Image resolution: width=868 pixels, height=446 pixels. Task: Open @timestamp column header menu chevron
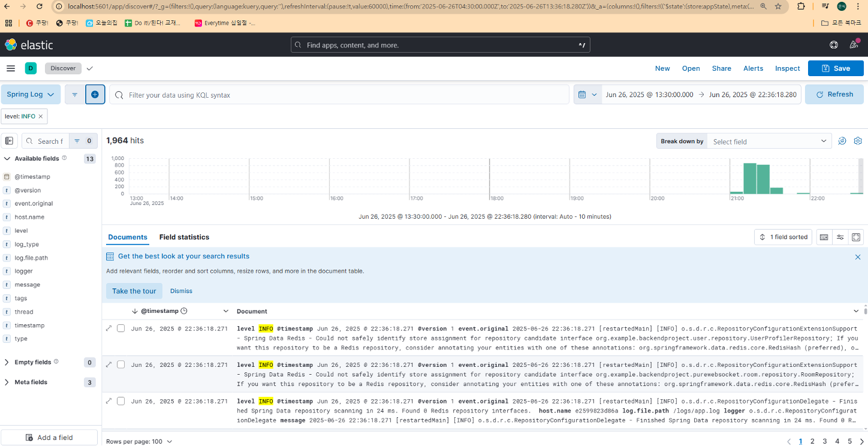coord(226,311)
